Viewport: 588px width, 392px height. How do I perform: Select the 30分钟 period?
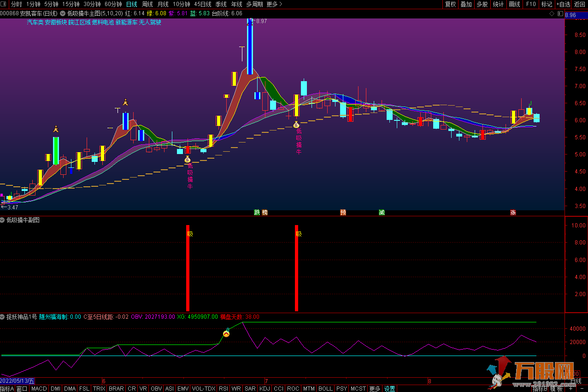click(92, 4)
